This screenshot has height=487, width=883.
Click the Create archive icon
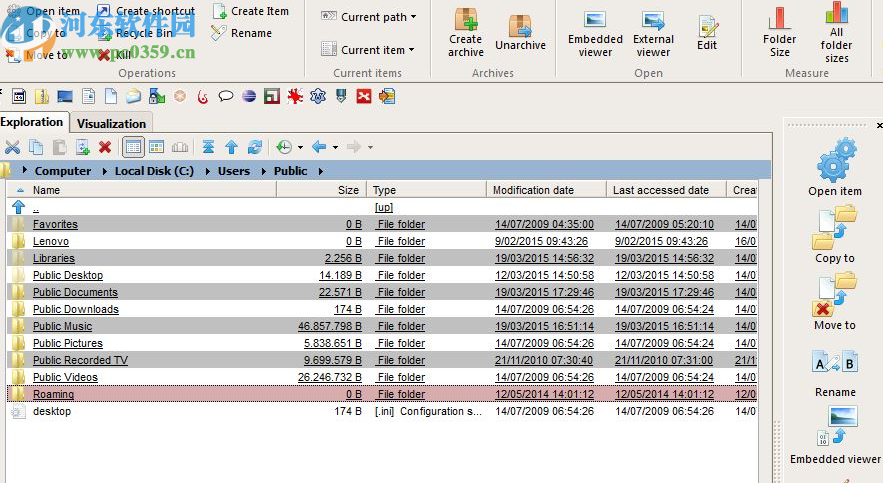(x=466, y=20)
